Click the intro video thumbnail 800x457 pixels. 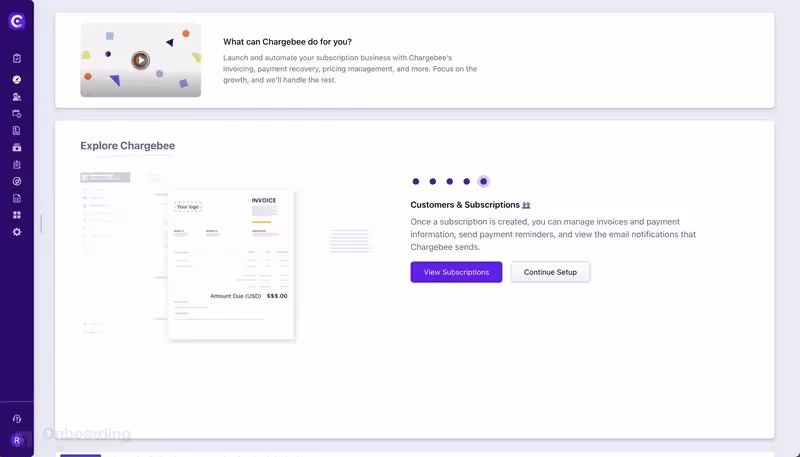click(140, 60)
